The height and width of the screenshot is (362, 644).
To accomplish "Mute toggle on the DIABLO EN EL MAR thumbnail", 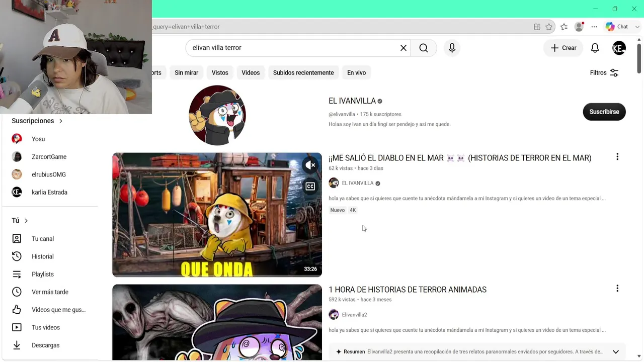I will pyautogui.click(x=310, y=165).
